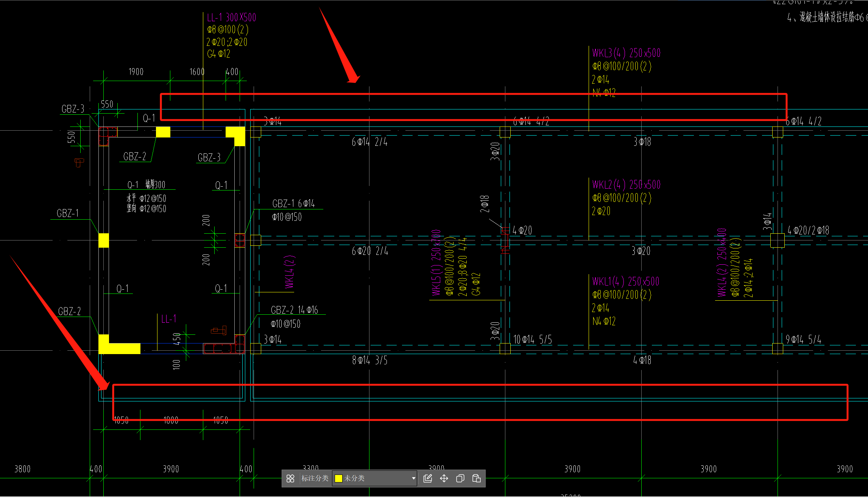
Task: Click the 4Φ20/2Φ18 rebar annotation
Action: click(808, 230)
